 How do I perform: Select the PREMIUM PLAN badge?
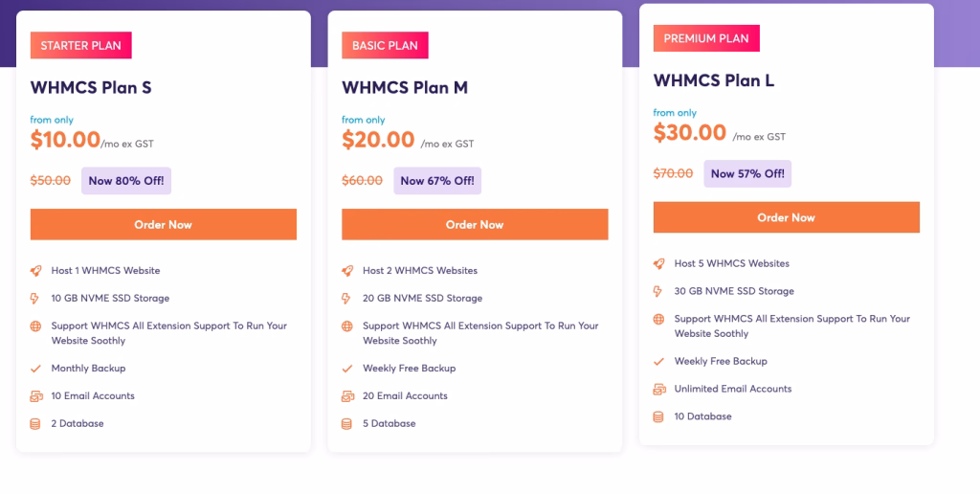pyautogui.click(x=706, y=38)
